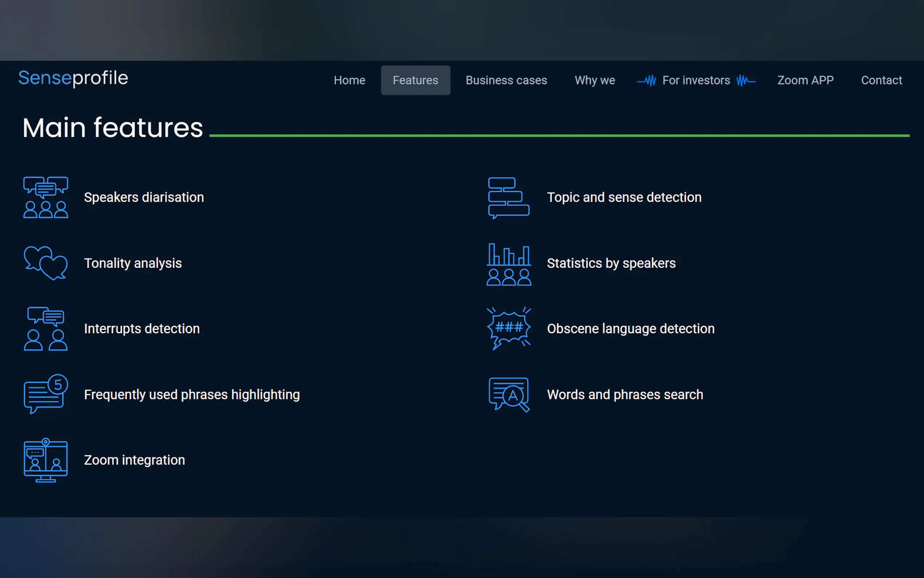Go to Business cases page
Image resolution: width=924 pixels, height=578 pixels.
[x=506, y=80]
